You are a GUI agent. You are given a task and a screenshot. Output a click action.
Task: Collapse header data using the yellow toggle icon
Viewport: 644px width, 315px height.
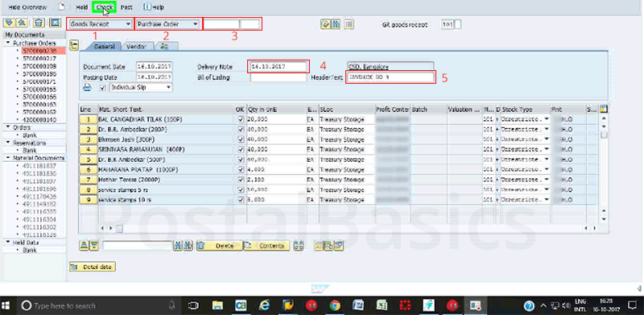74,45
